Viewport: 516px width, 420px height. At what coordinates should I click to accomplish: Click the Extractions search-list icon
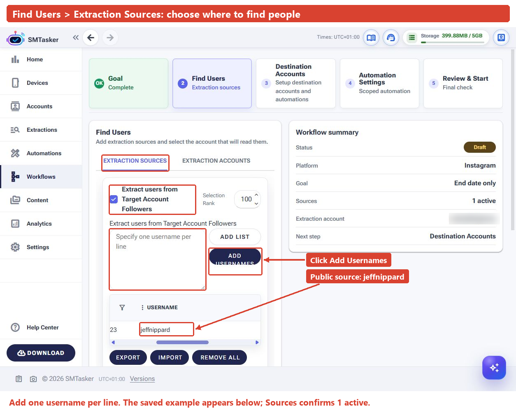[x=15, y=130]
